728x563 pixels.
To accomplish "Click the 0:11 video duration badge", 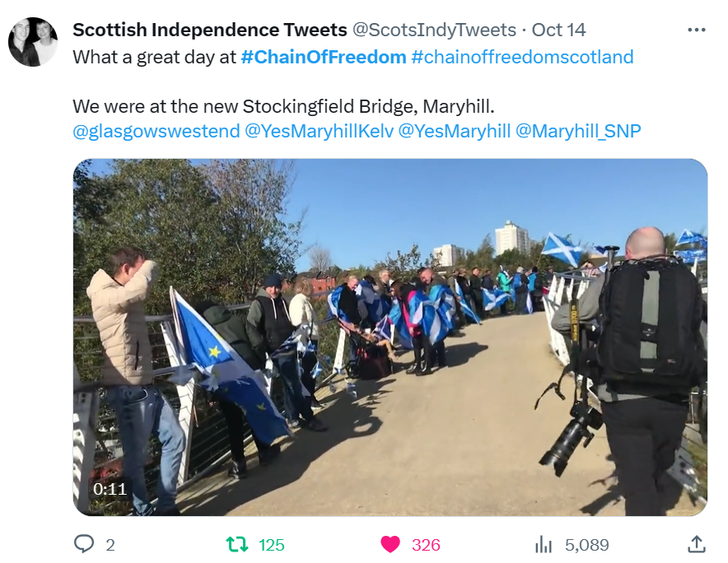I will (110, 489).
